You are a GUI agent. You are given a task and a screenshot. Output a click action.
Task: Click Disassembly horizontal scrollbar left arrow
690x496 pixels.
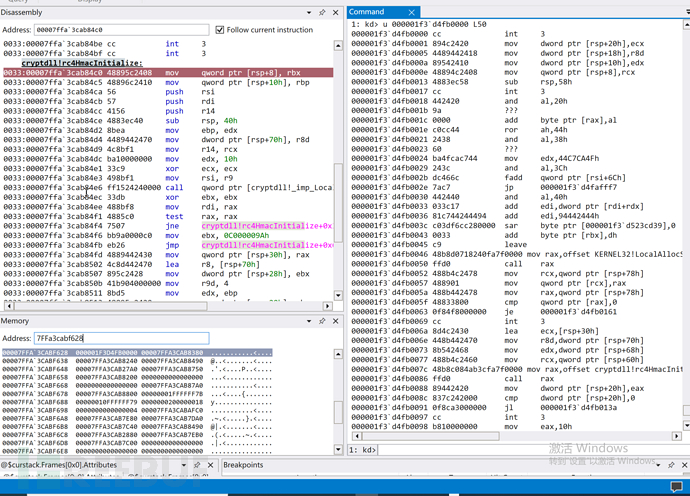pos(9,305)
